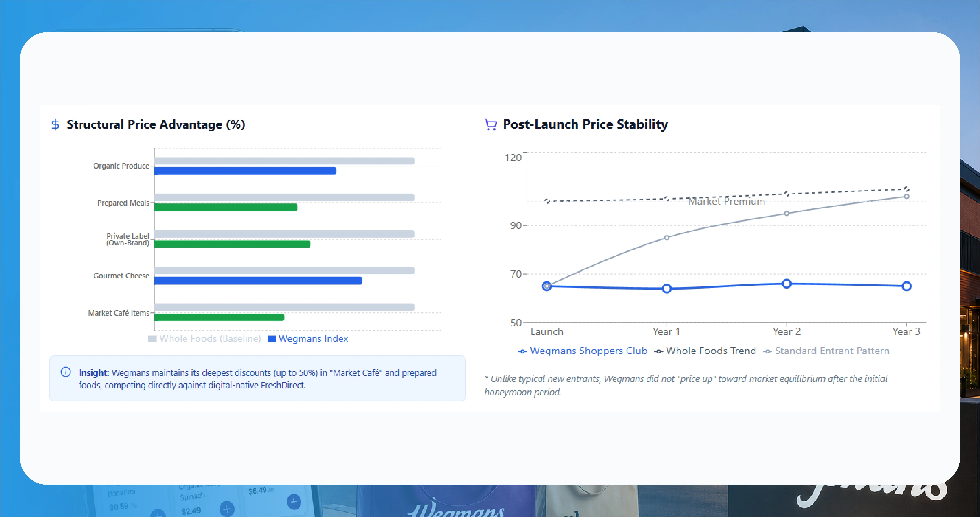Click Standard Entrant Pattern Year 2 point
The height and width of the screenshot is (517, 980).
click(787, 213)
